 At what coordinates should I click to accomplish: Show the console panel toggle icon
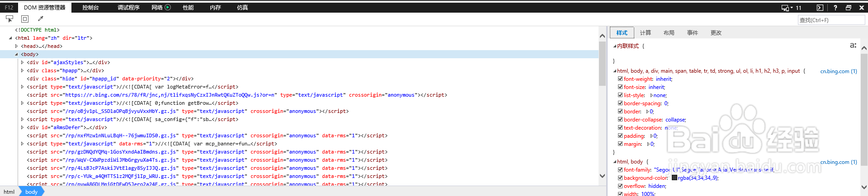(x=820, y=8)
